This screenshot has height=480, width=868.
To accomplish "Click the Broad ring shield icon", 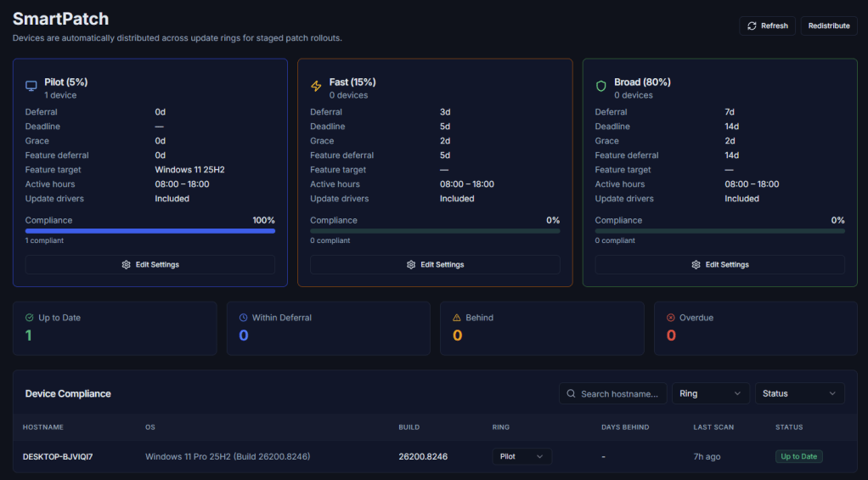I will click(x=600, y=86).
